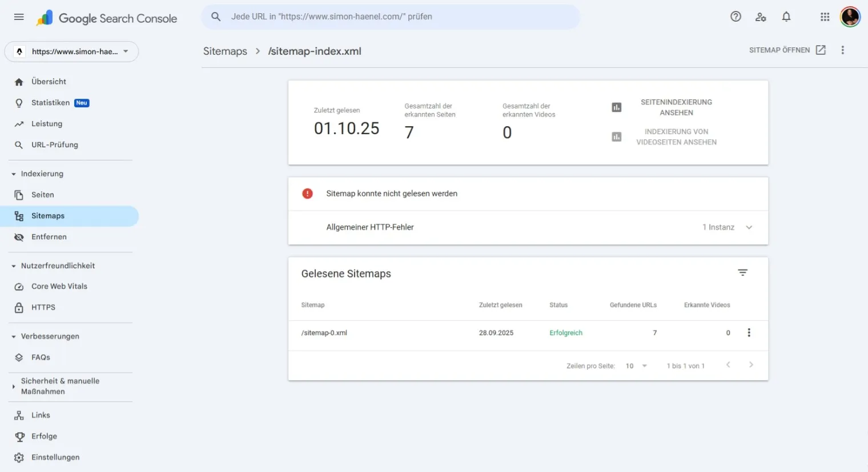Click Seitenindexierung ansehen link
Viewport: 868px width, 472px height.
pyautogui.click(x=676, y=107)
